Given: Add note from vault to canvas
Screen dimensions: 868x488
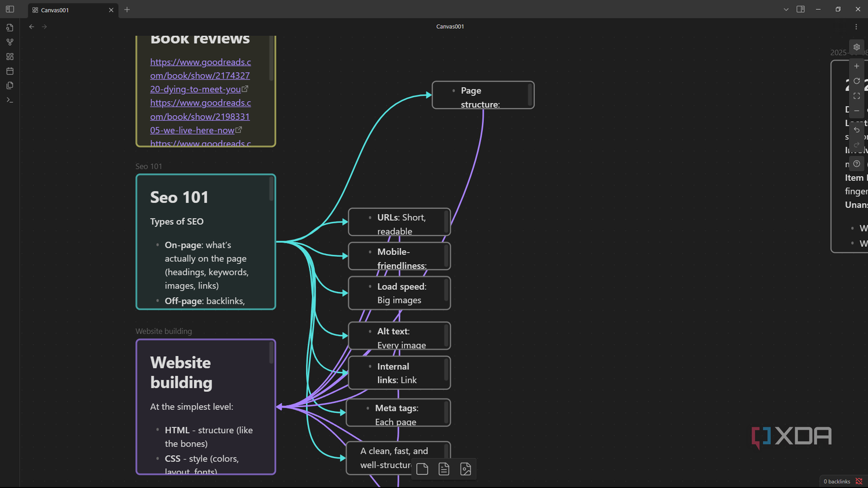Looking at the screenshot, I should coord(444,469).
